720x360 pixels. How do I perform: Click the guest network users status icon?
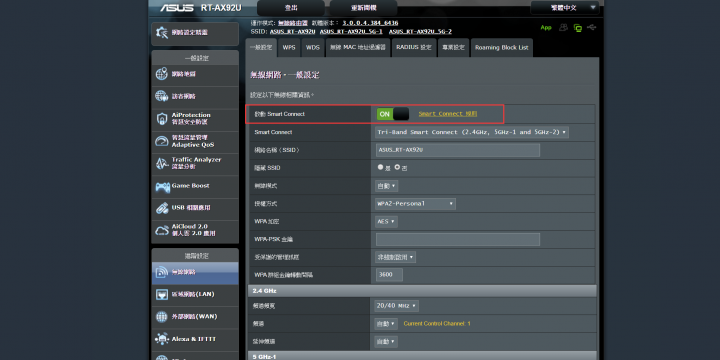(563, 28)
